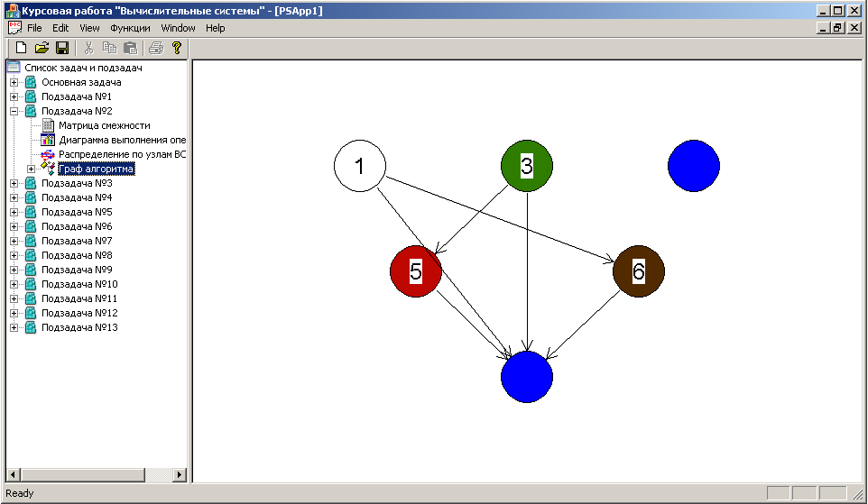Viewport: 868px width, 504px height.
Task: Click the Cut scissors toolbar icon
Action: pyautogui.click(x=88, y=48)
